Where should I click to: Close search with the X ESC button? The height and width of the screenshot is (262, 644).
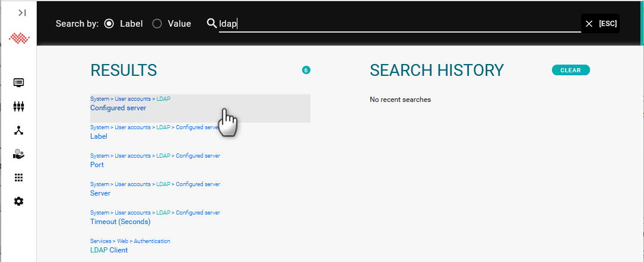601,24
